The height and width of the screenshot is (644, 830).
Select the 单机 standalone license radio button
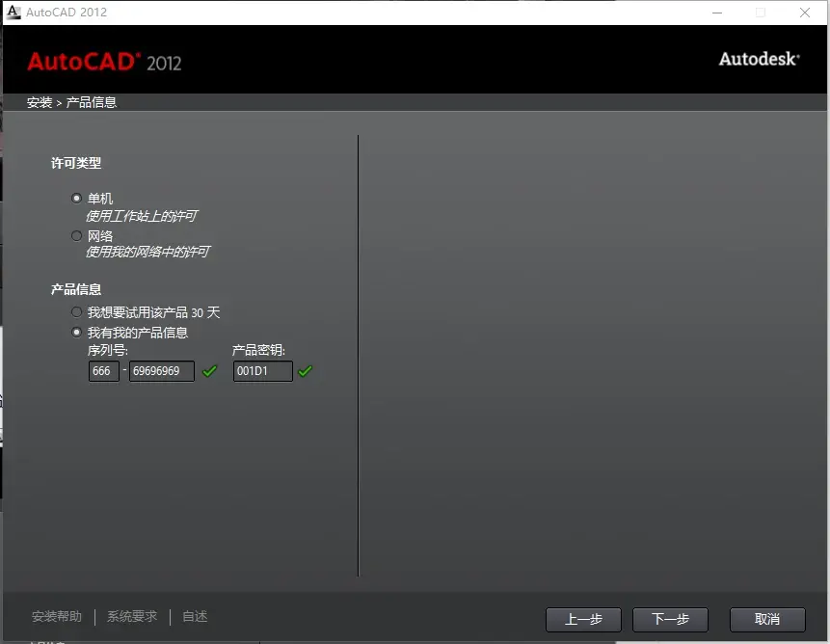point(77,198)
